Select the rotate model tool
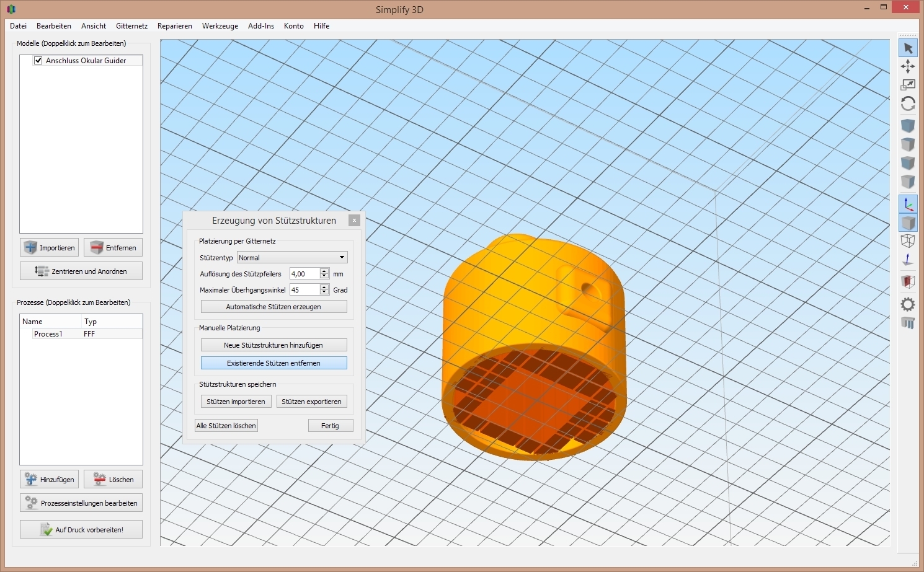Image resolution: width=924 pixels, height=572 pixels. click(x=908, y=103)
